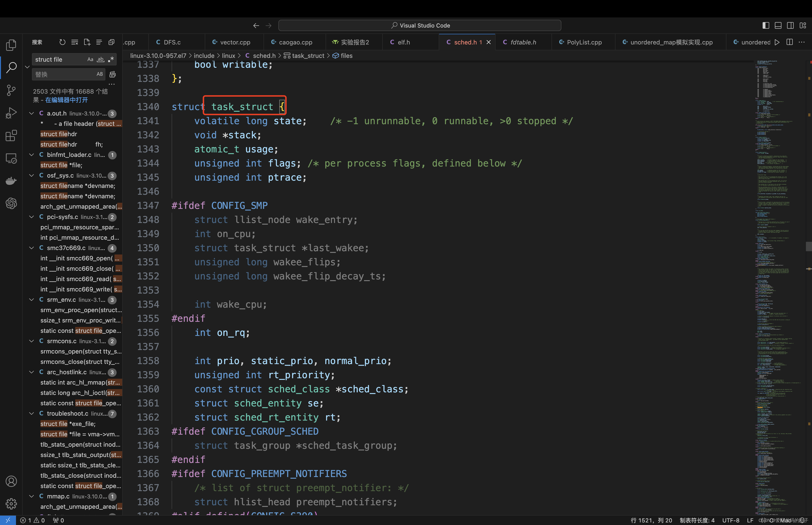Toggle Secondary Side Bar visibility
Image resolution: width=812 pixels, height=525 pixels.
[791, 26]
